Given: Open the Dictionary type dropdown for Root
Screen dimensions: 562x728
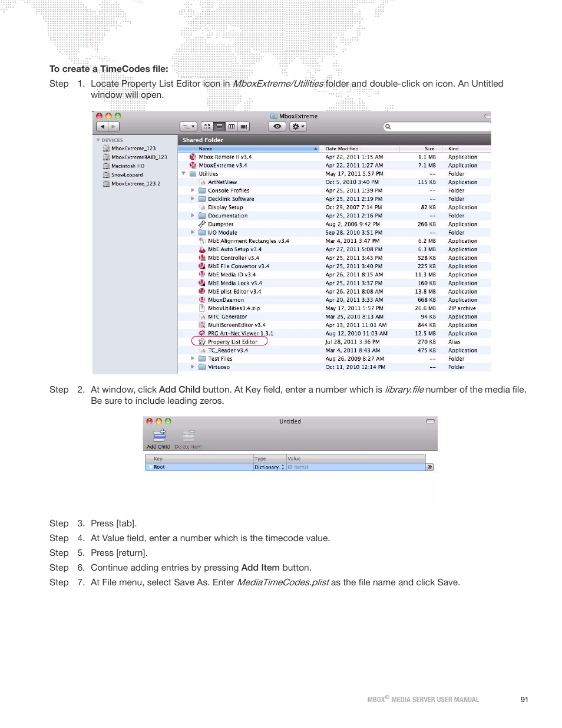Looking at the screenshot, I should pos(270,467).
